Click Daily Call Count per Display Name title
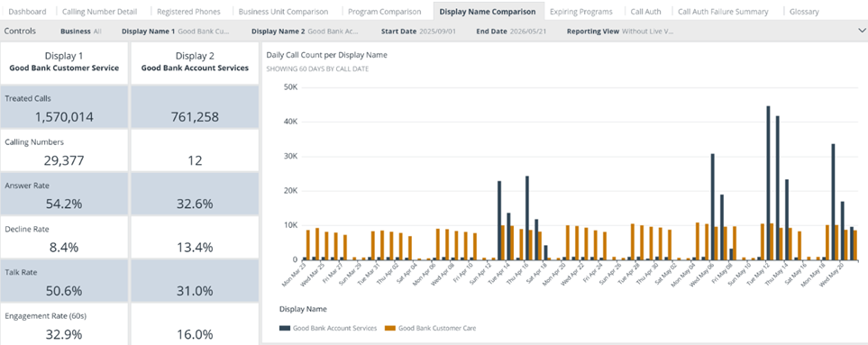Viewport: 868px width, 345px height. pos(326,55)
